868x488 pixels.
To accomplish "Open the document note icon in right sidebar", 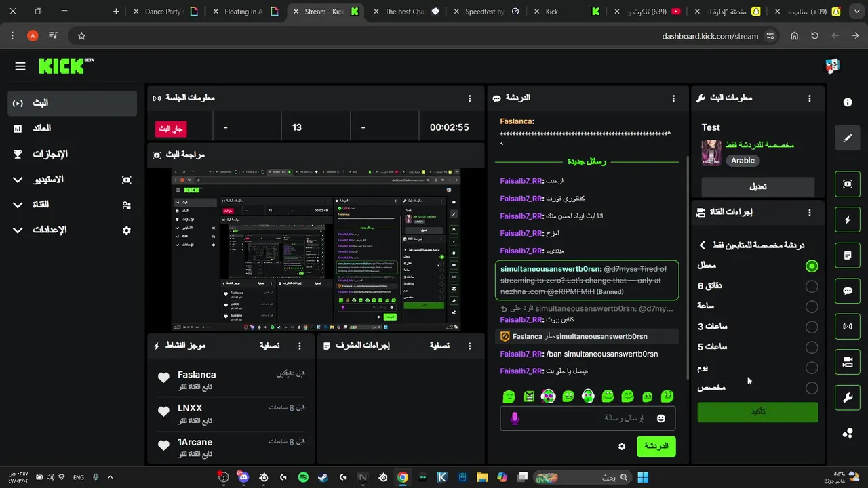I will point(848,256).
